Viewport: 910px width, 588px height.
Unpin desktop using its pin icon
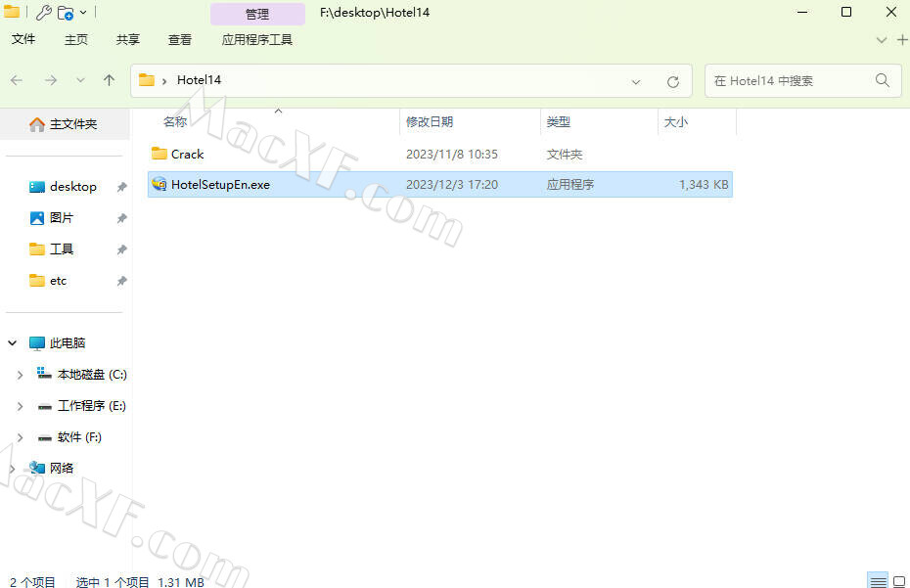pos(122,187)
